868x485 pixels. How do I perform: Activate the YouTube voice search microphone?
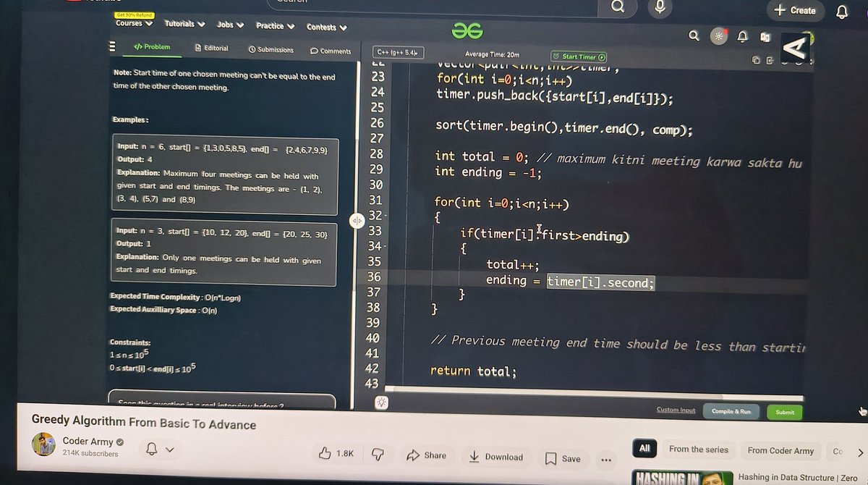point(660,7)
